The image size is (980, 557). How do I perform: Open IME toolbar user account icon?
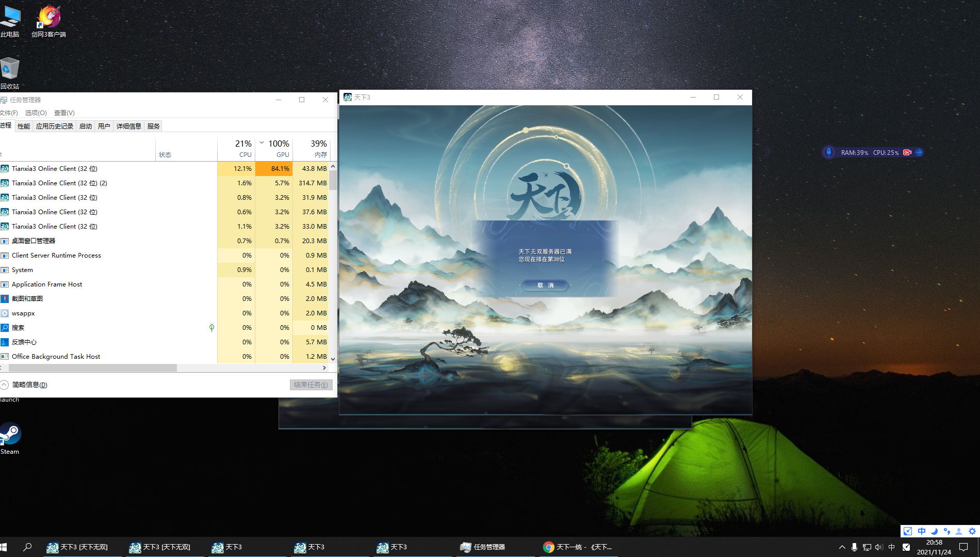pos(959,531)
